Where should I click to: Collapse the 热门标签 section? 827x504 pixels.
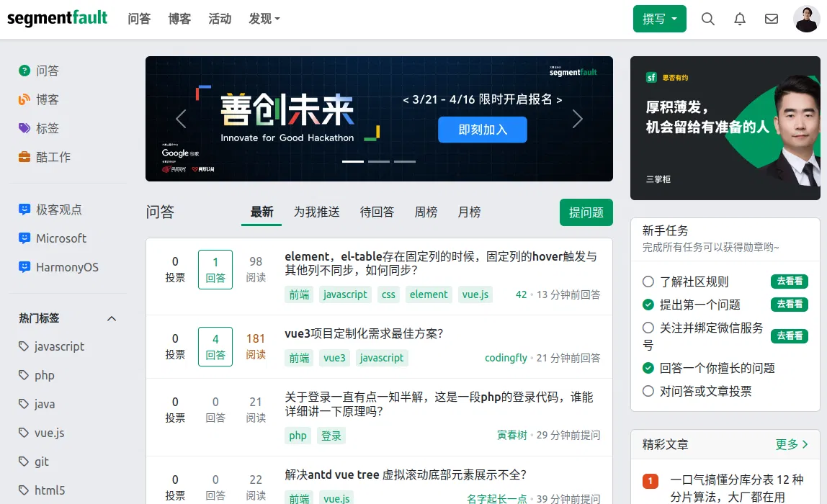[112, 318]
